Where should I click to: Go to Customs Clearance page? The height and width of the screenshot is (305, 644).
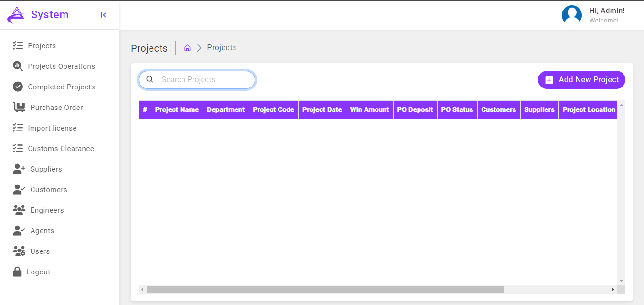coord(61,149)
